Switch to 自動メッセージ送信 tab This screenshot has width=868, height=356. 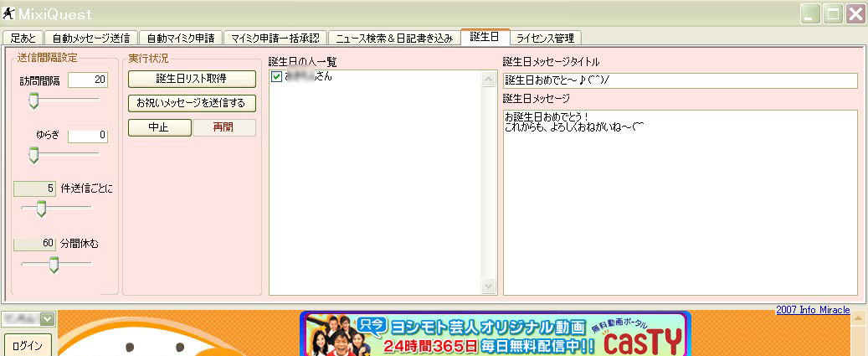tap(90, 38)
